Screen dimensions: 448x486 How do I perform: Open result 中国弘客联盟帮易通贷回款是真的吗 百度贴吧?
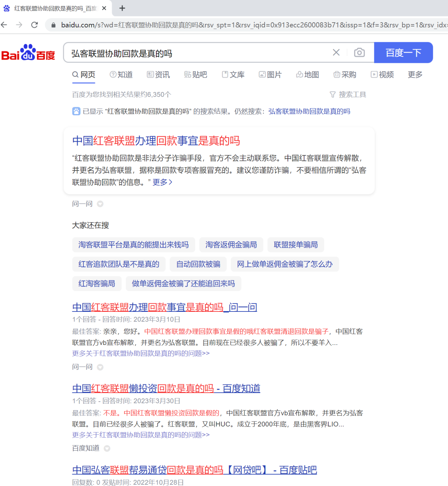point(195,470)
